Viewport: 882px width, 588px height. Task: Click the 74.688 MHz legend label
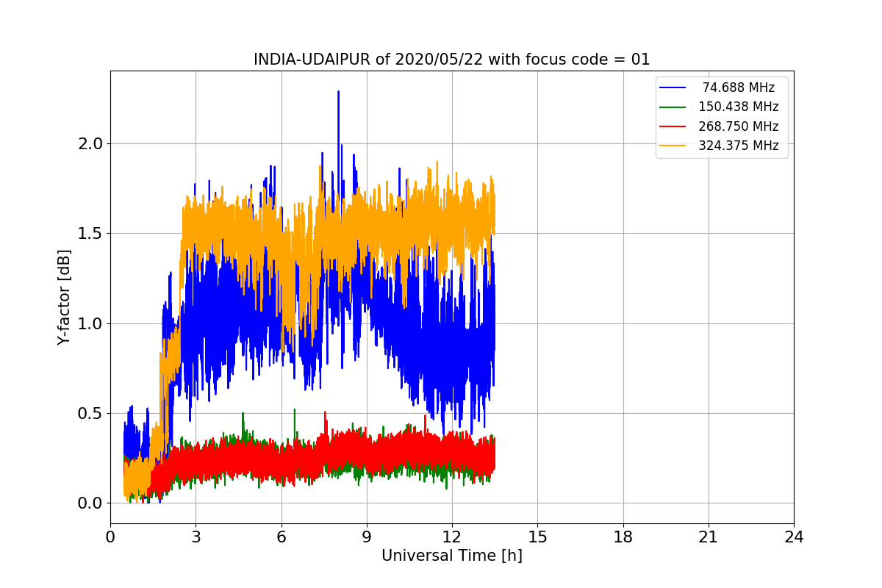click(738, 87)
